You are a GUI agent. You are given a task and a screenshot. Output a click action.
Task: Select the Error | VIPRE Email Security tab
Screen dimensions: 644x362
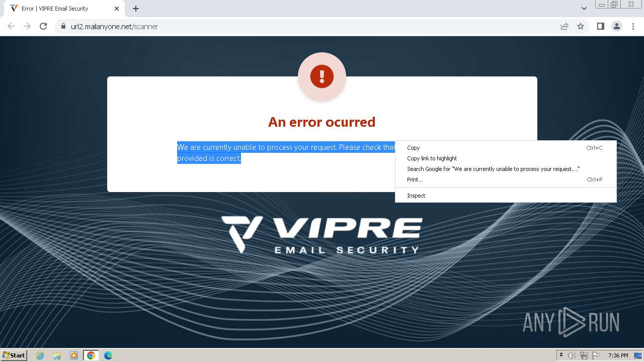[x=64, y=9]
